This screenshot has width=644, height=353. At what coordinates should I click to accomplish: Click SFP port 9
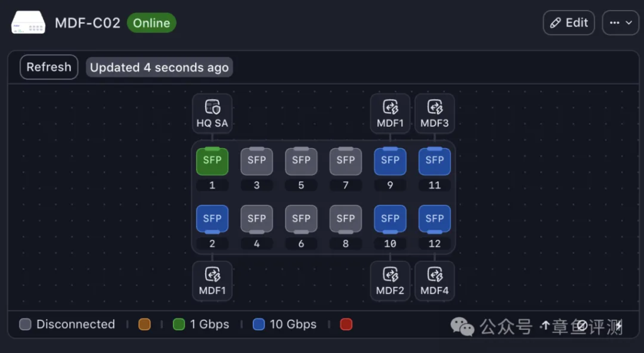(391, 161)
